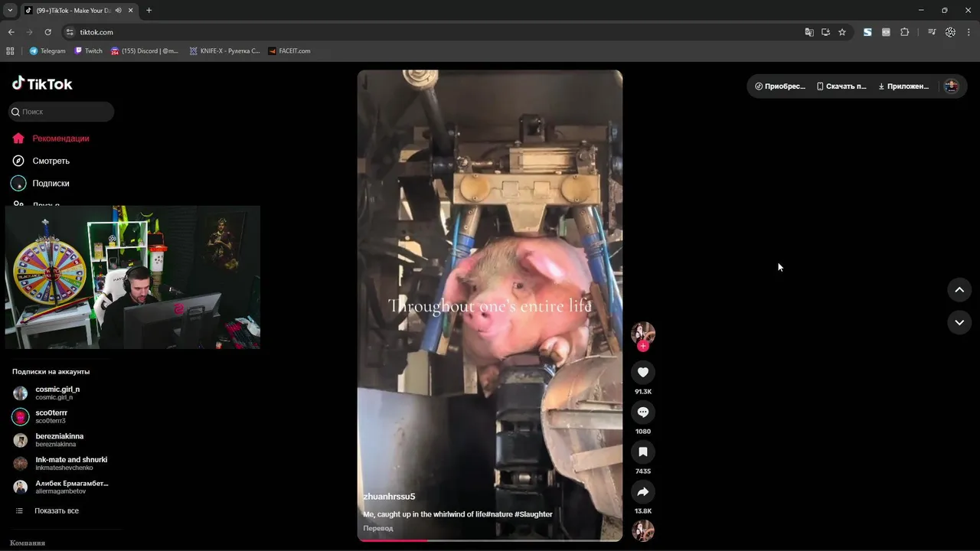Open the KNIFE-X bookmark
The height and width of the screenshot is (551, 980).
[x=224, y=51]
